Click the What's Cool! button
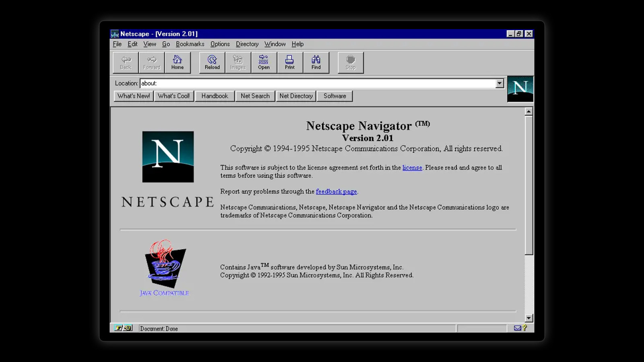 [174, 96]
